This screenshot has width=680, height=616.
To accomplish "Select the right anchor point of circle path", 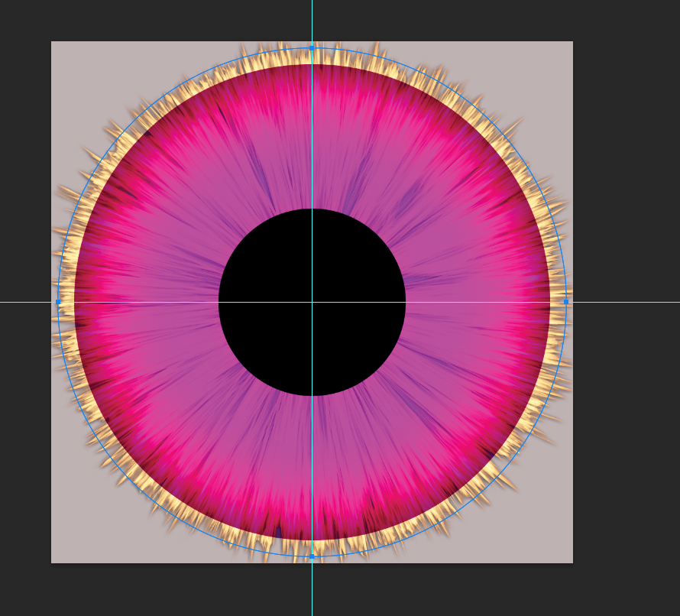I will click(566, 302).
